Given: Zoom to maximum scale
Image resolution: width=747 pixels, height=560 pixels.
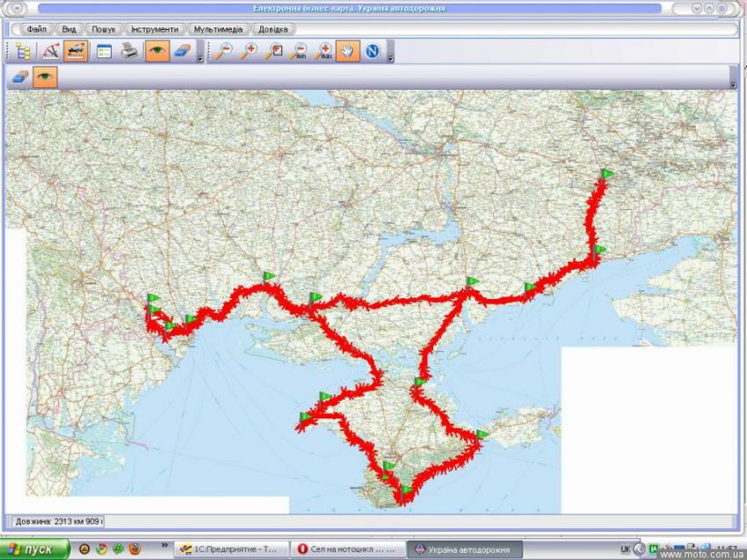Looking at the screenshot, I should click(324, 51).
